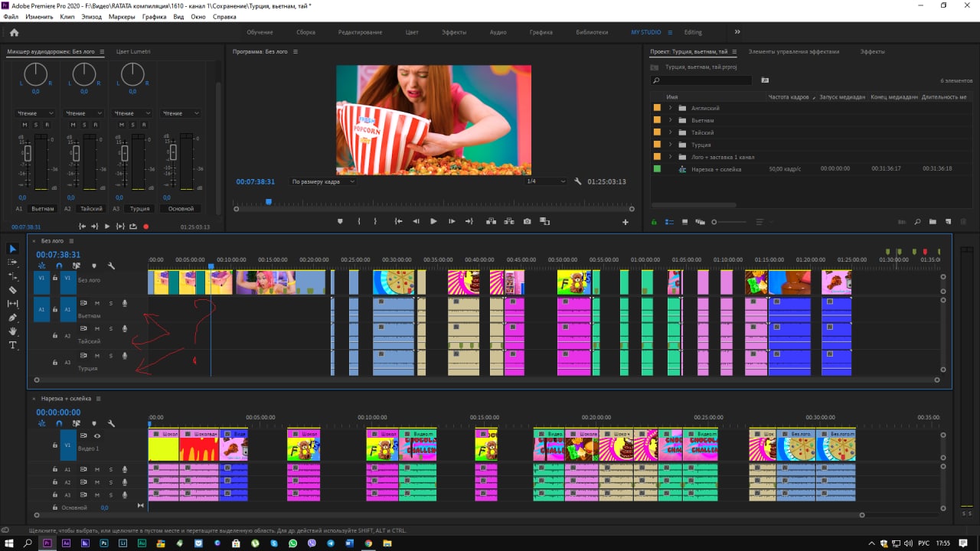The height and width of the screenshot is (551, 980).
Task: Select the Track Select Forward tool
Action: (12, 262)
